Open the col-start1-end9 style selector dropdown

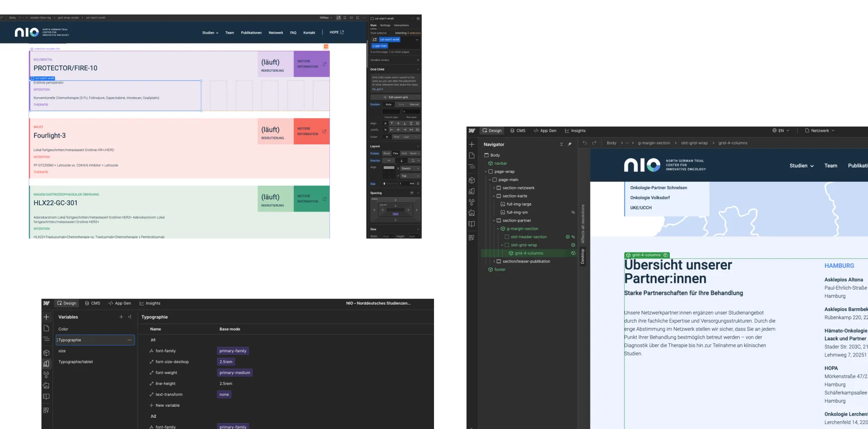coord(418,39)
